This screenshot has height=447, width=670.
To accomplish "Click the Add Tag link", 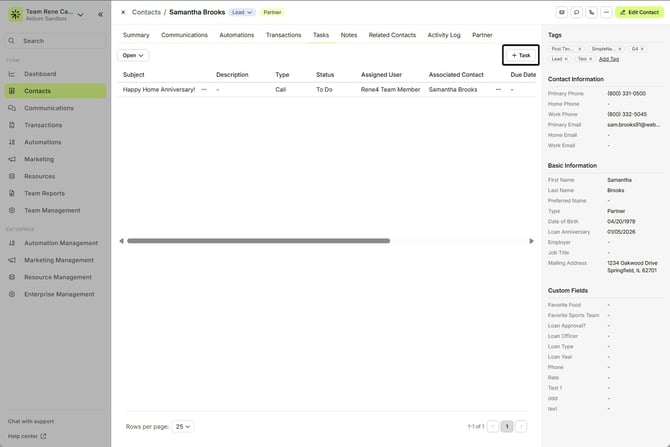I will click(609, 59).
